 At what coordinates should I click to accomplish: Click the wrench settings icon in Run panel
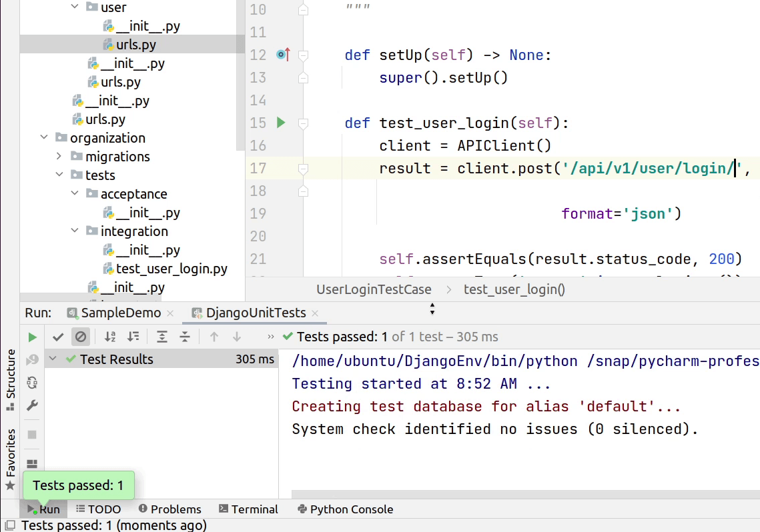pos(32,406)
